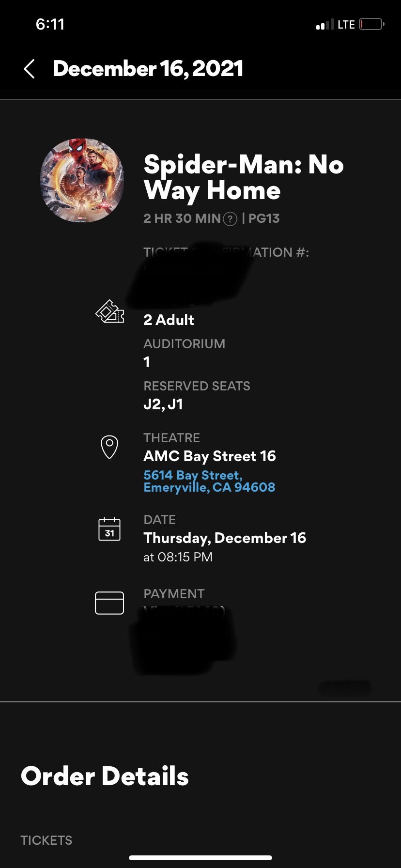
Task: Tap the payment credit card icon
Action: [109, 603]
